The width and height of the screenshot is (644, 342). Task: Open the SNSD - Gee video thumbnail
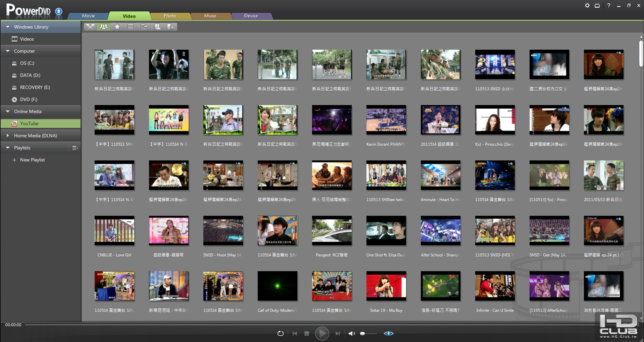pos(549,231)
